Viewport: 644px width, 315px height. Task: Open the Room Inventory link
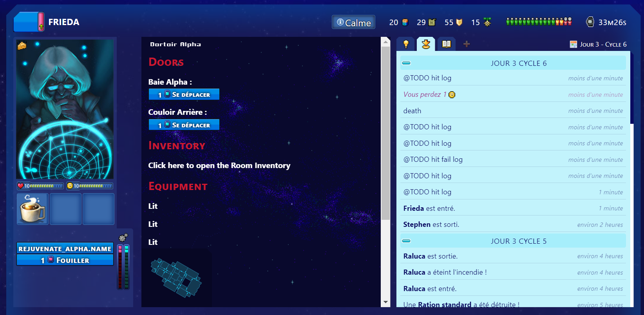(x=219, y=165)
